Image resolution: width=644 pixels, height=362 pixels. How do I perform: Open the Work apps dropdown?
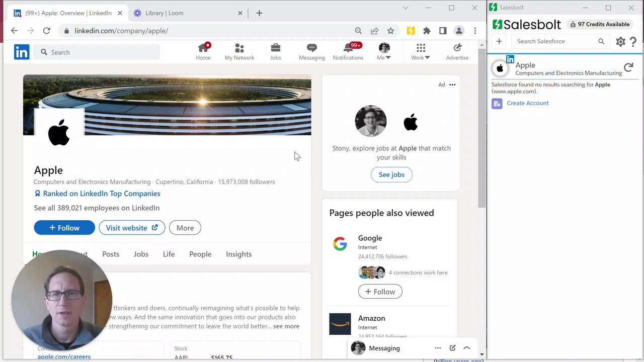pyautogui.click(x=421, y=52)
